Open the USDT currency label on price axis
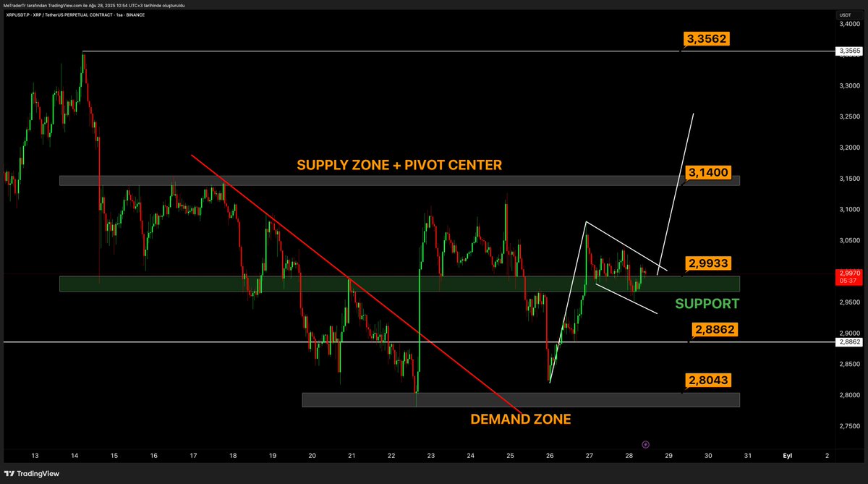 (x=845, y=14)
